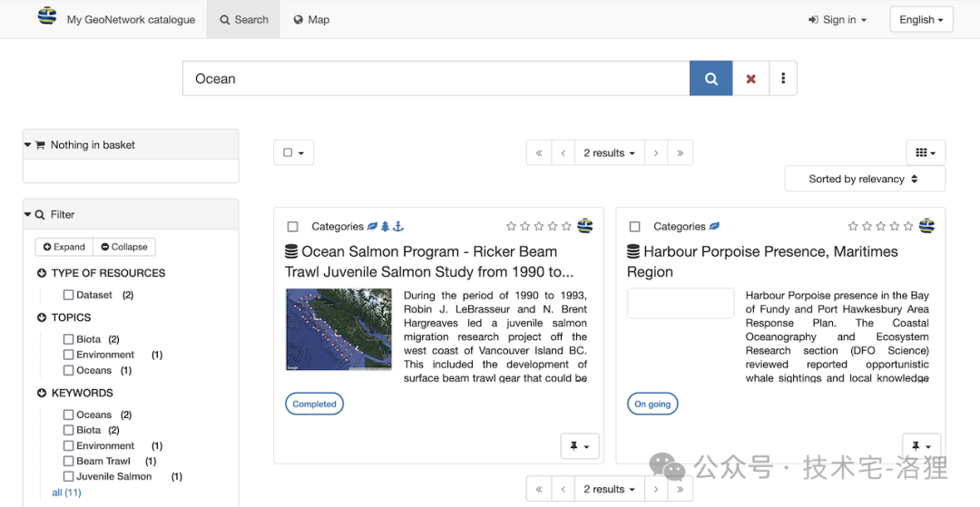This screenshot has height=507, width=980.
Task: Select the Ocean Salmon Program record checkbox
Action: click(292, 227)
